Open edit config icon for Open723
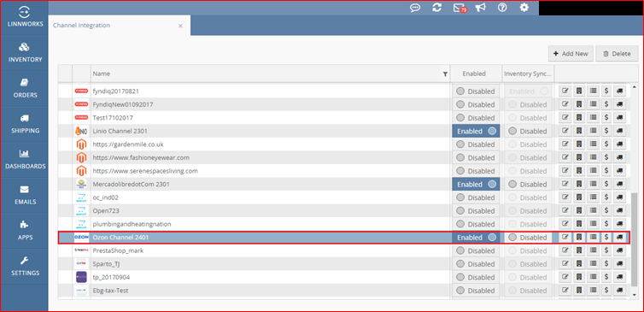644x312 pixels. click(x=565, y=210)
